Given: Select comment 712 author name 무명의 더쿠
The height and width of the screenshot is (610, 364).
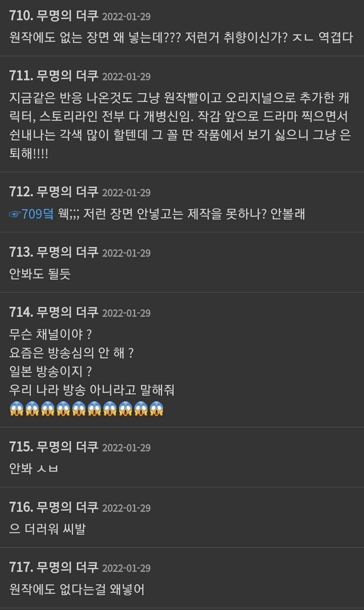Looking at the screenshot, I should click(x=67, y=192).
